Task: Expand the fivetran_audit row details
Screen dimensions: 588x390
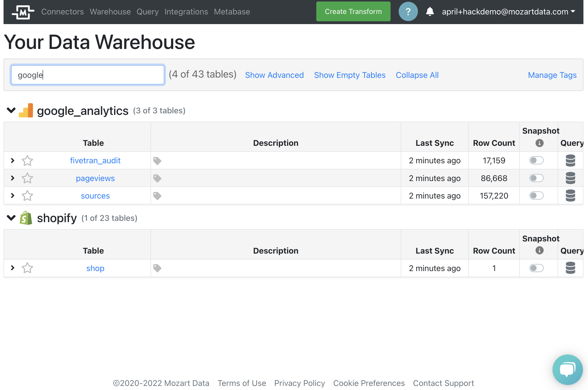Action: coord(12,161)
